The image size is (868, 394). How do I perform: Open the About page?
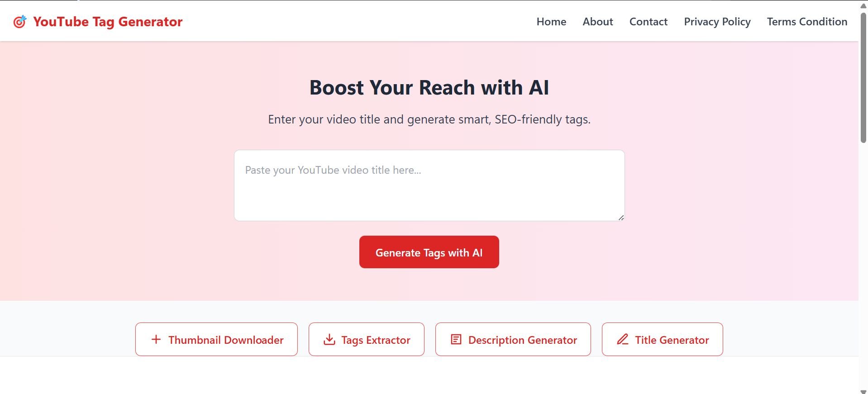click(597, 22)
